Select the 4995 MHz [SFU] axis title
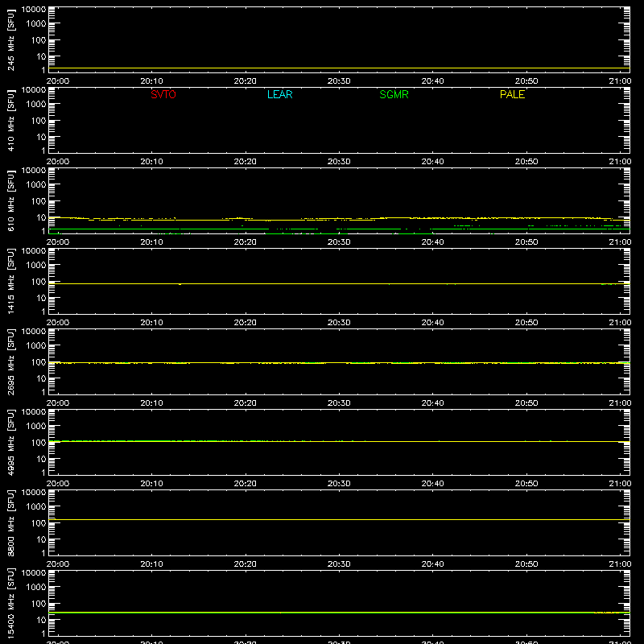Viewport: 644px width, 644px height. click(x=10, y=443)
